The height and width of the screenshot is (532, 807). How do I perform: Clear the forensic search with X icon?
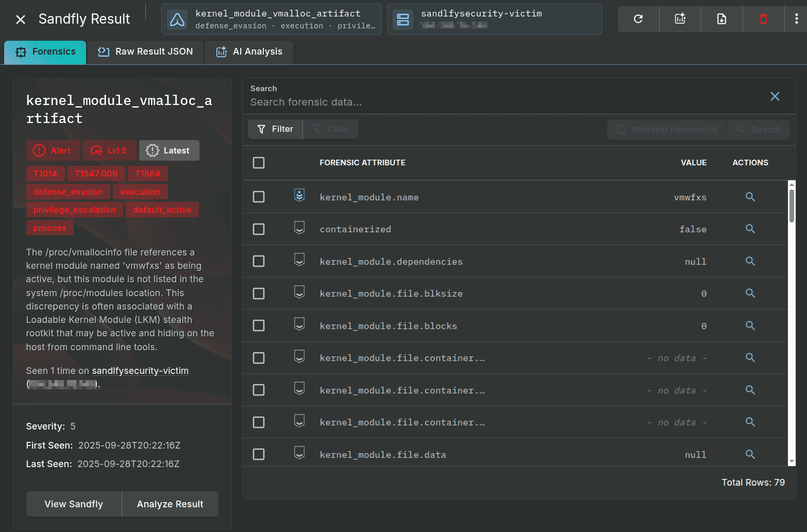click(x=775, y=96)
